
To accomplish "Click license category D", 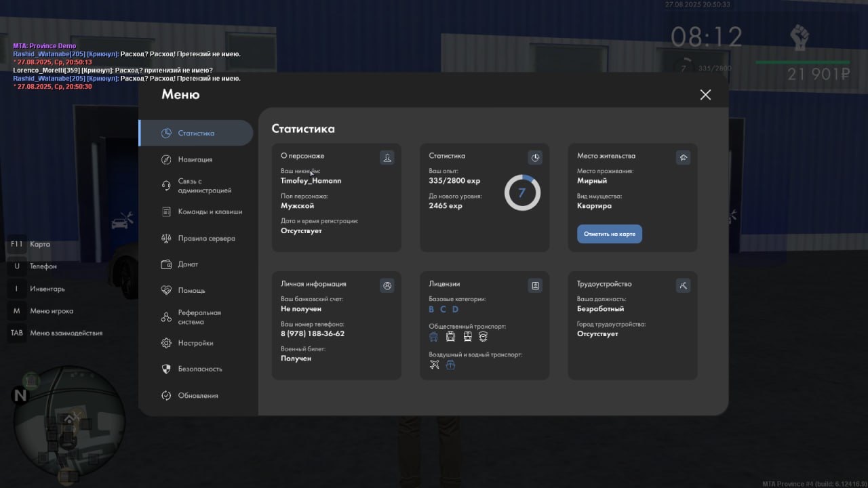I will point(455,309).
